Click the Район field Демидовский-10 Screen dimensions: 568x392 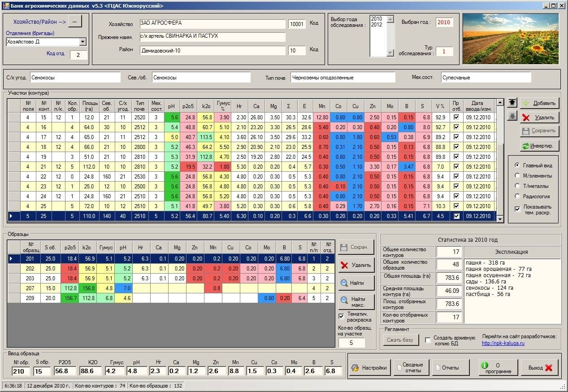pyautogui.click(x=212, y=51)
